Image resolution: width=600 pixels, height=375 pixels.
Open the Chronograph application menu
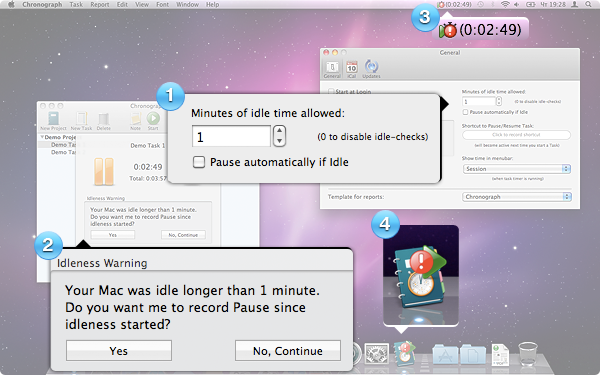point(42,5)
